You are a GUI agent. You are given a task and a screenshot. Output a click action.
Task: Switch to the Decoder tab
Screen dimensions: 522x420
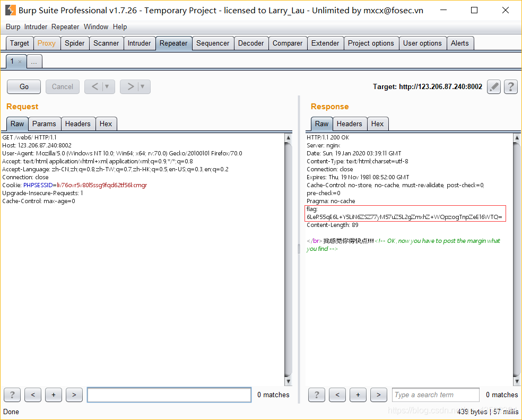pos(251,43)
